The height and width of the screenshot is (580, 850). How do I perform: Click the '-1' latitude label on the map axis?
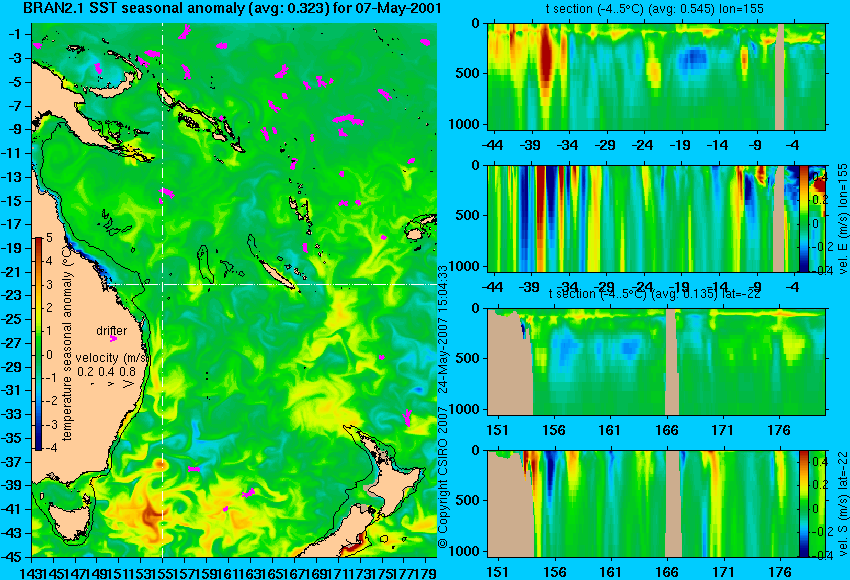click(x=15, y=34)
